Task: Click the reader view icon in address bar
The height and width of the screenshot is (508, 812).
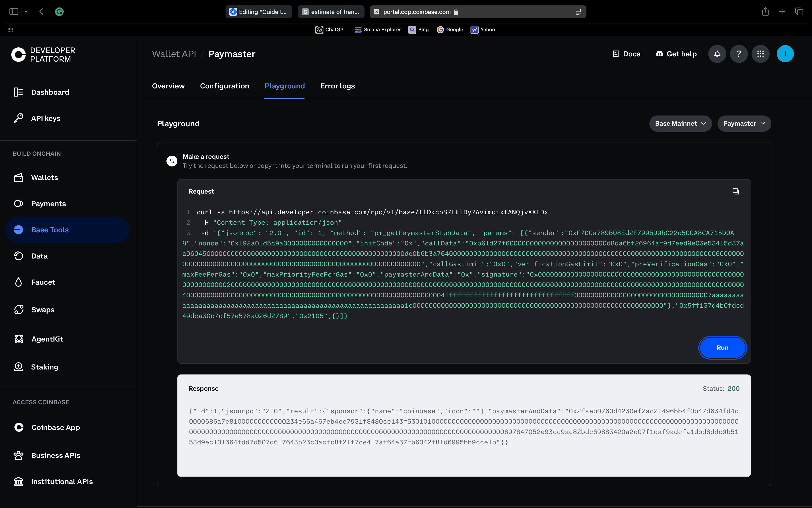Action: point(578,12)
